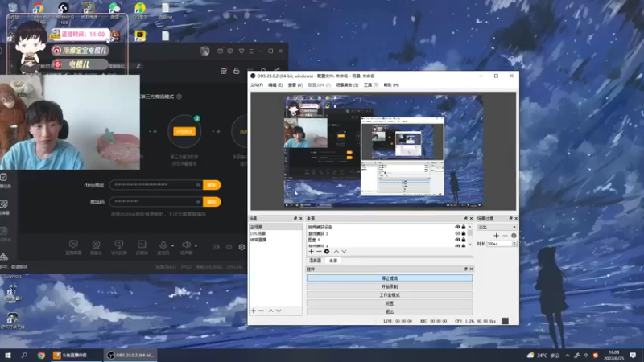Click sources list scroll-down arrow

(470, 245)
